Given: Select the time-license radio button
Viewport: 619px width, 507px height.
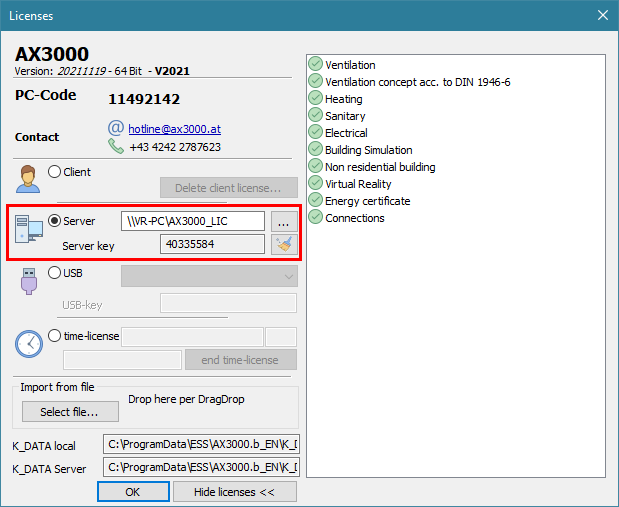Looking at the screenshot, I should pos(54,336).
